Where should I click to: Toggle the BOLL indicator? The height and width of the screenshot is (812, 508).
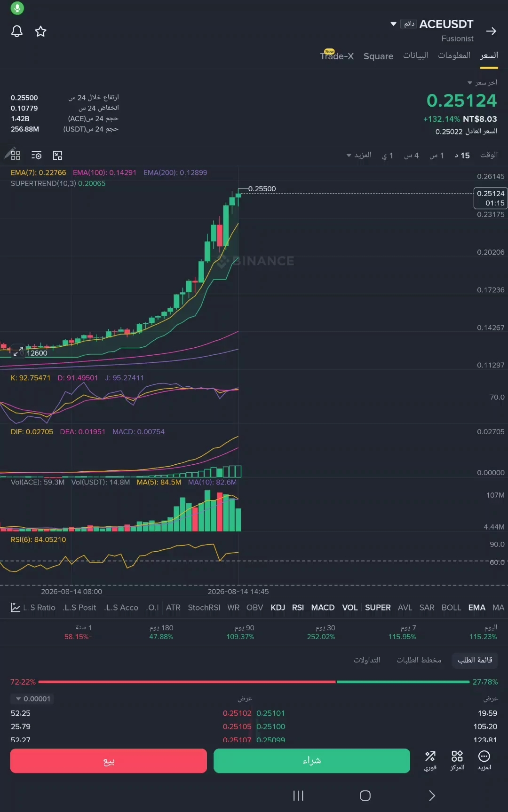pos(451,608)
